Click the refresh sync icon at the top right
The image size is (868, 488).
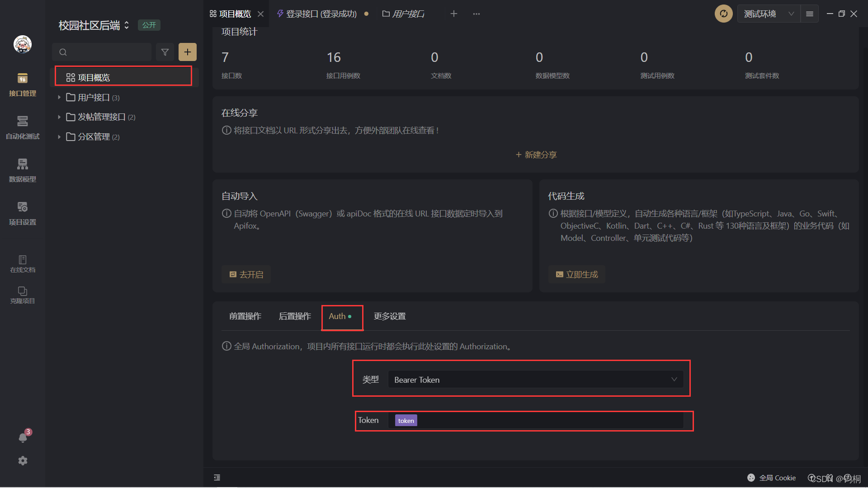tap(723, 14)
